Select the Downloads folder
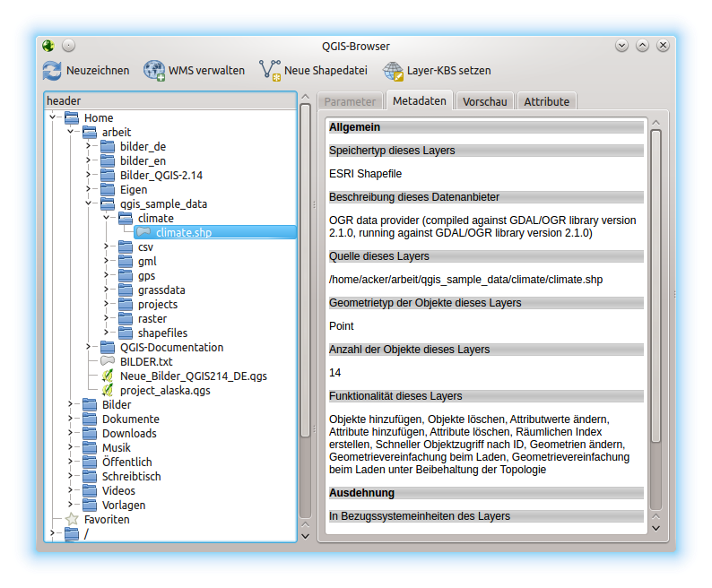712x588 pixels. 128,434
